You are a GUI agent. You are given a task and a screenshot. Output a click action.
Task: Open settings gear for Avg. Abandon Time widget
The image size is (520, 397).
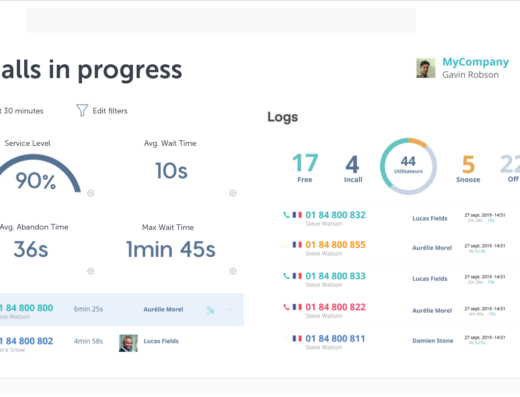[x=91, y=271]
